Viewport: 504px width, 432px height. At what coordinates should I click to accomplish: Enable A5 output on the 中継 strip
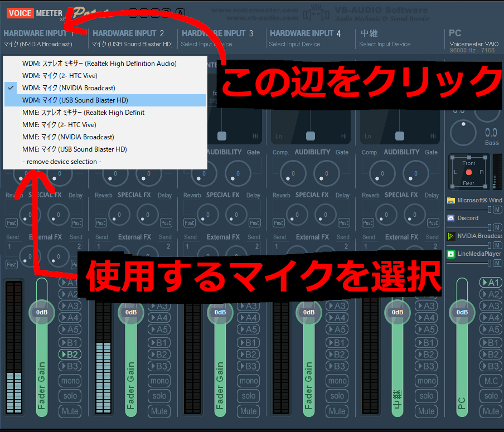[x=426, y=329]
